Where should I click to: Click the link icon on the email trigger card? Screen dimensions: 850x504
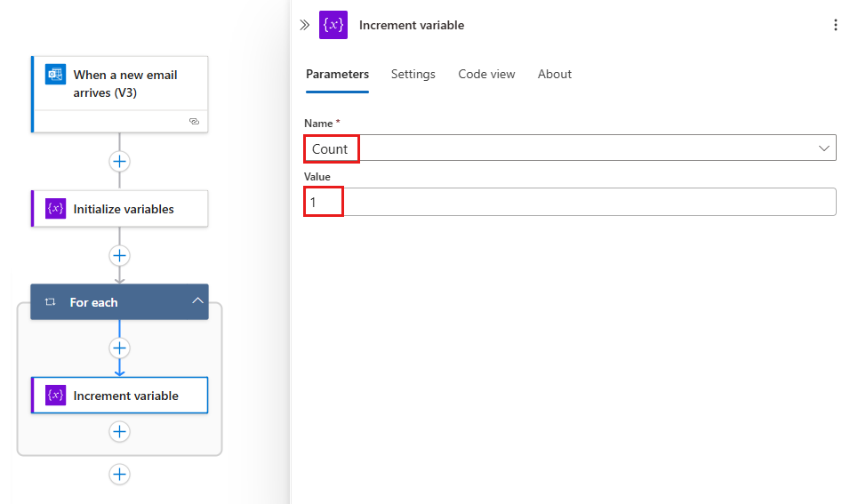pos(194,122)
